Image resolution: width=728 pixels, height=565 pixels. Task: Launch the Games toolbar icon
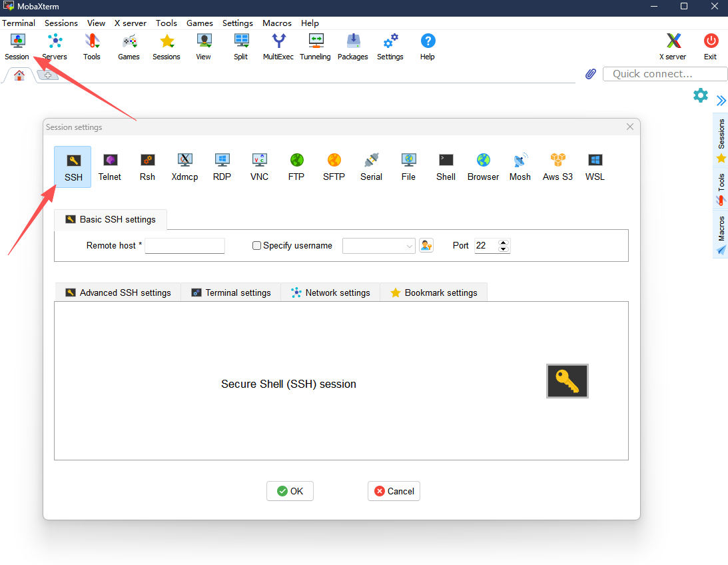tap(129, 47)
